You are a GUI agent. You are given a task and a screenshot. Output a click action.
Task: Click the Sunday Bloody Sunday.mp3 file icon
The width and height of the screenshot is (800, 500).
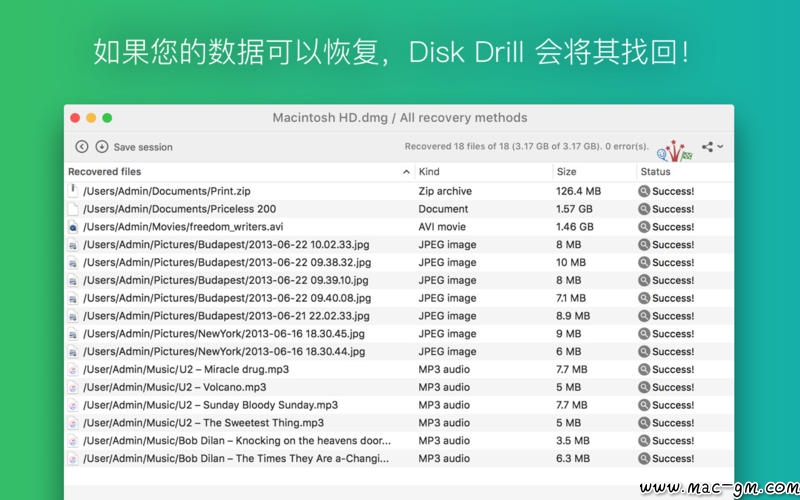pyautogui.click(x=73, y=405)
